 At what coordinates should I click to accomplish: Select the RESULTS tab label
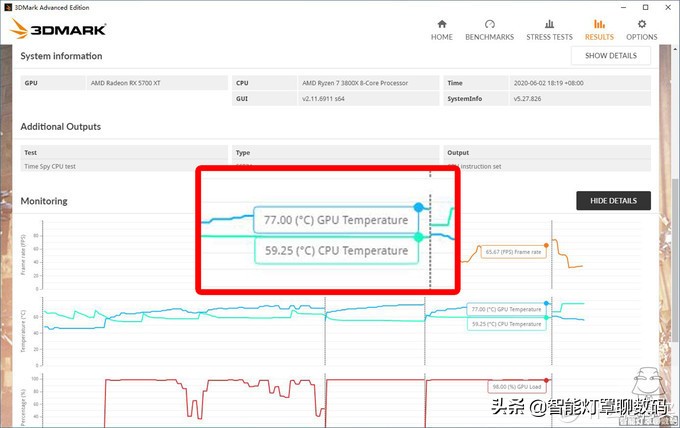point(599,37)
